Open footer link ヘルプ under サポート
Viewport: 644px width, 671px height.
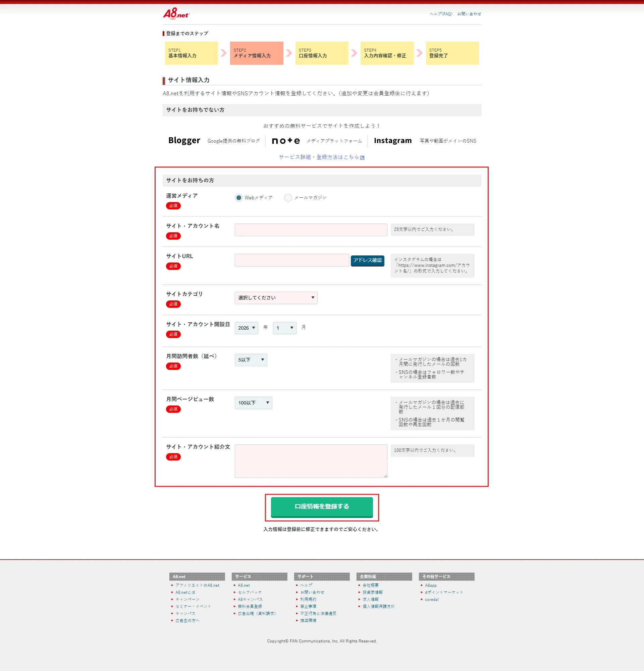tap(306, 585)
